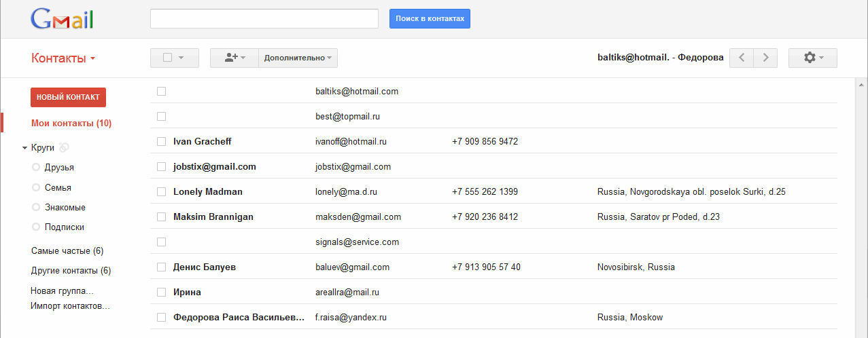Click the circles link icon beside Круги
This screenshot has height=338, width=868.
coord(64,147)
